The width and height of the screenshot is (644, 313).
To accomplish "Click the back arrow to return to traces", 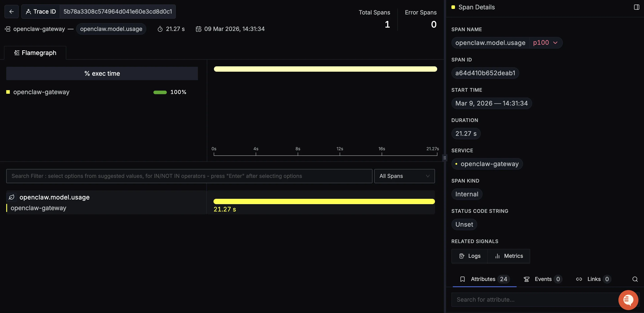I will coord(11,11).
